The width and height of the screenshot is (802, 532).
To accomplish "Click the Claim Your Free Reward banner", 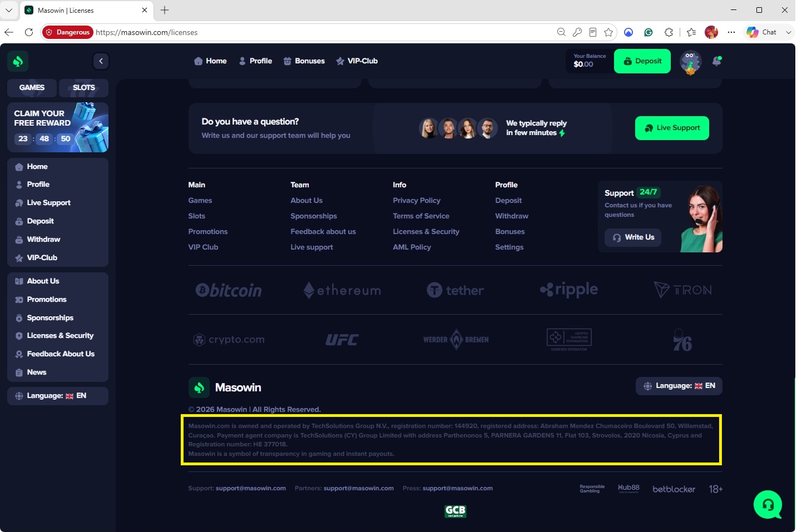I will click(x=58, y=127).
